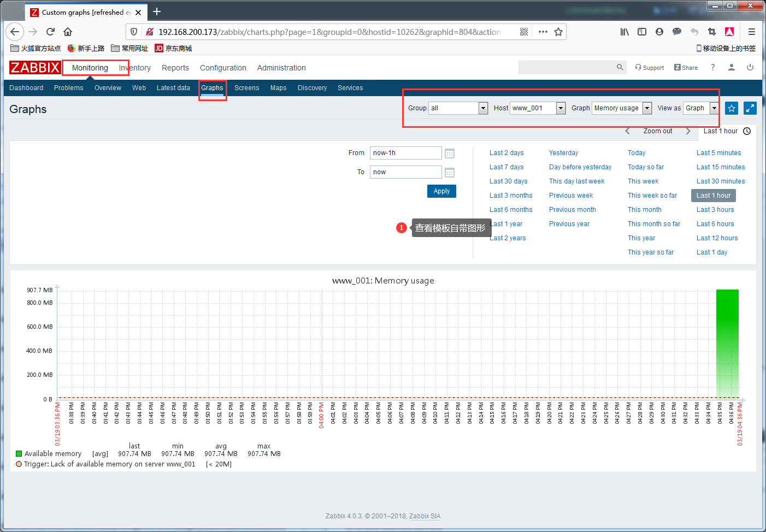Click Trigger legend circle swatch

coord(19,464)
